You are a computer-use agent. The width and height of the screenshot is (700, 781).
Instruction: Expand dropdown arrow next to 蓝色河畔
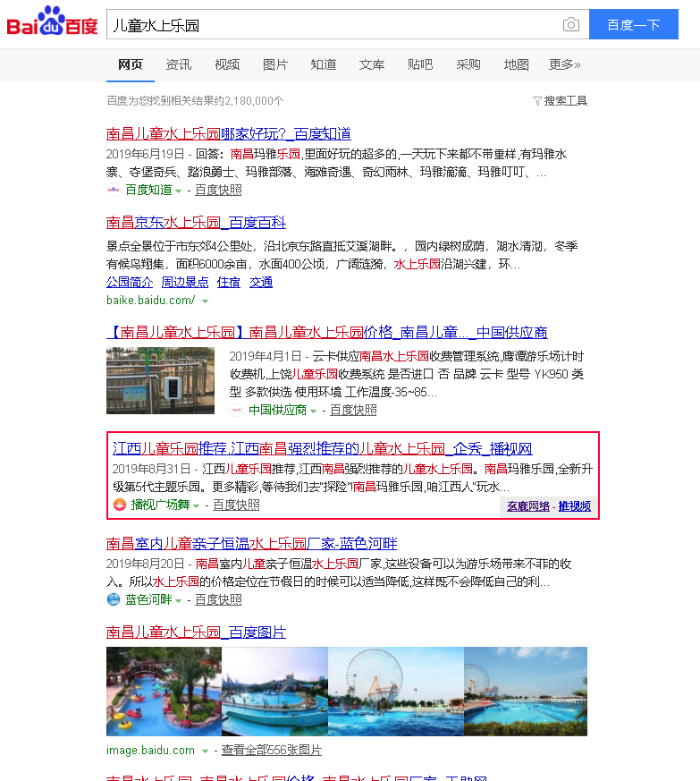[x=178, y=600]
